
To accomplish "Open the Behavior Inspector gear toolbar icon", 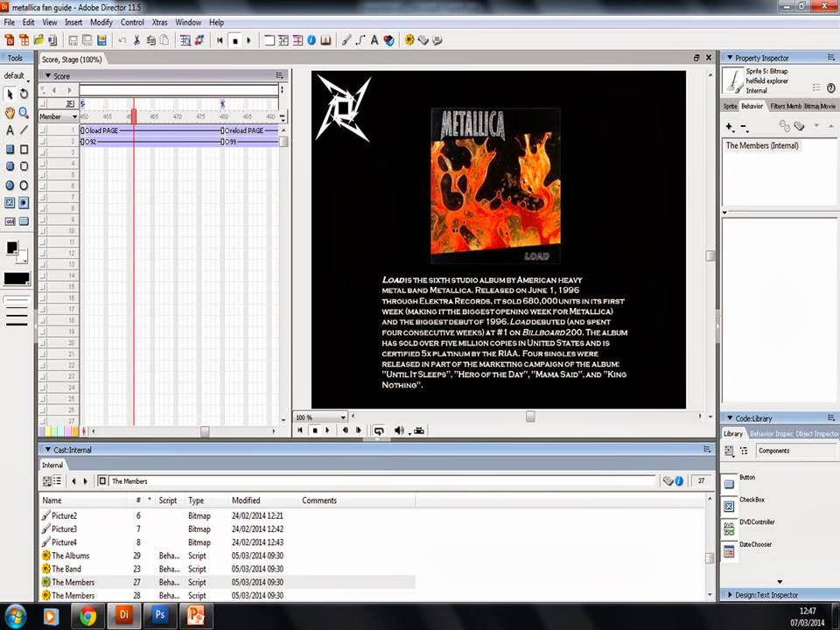I will click(x=409, y=40).
